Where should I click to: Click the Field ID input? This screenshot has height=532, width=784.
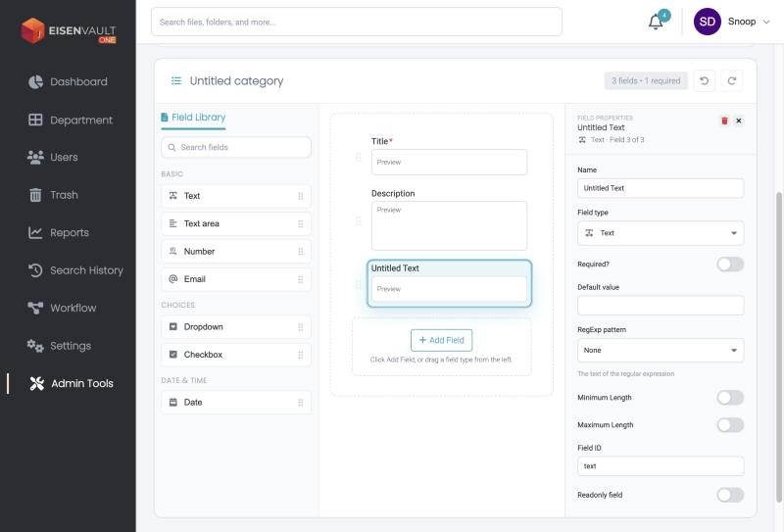[661, 466]
